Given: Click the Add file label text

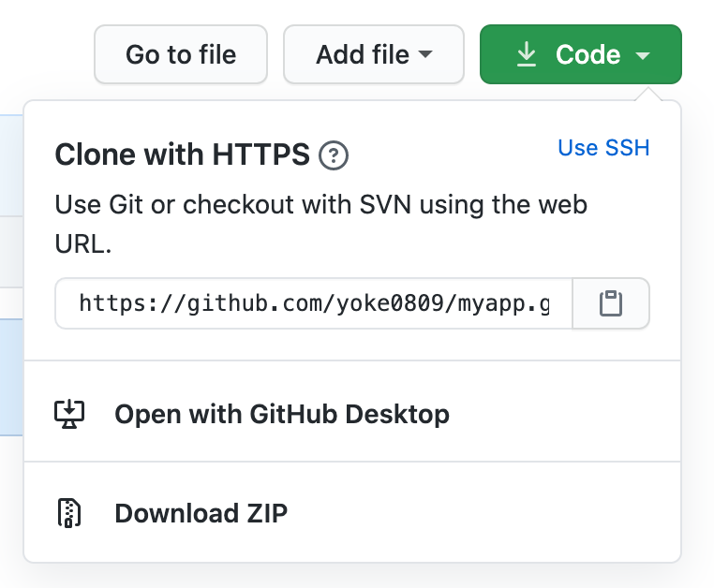Looking at the screenshot, I should pos(363,54).
